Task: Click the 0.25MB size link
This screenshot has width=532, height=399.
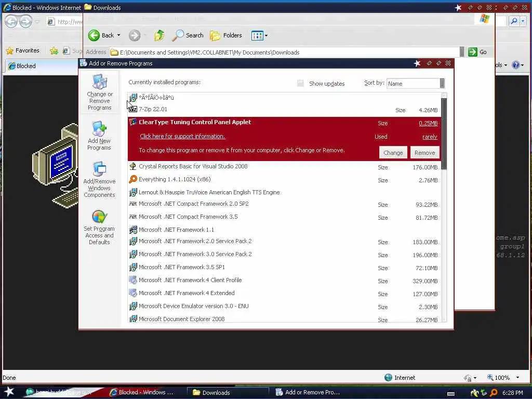Action: coord(428,124)
